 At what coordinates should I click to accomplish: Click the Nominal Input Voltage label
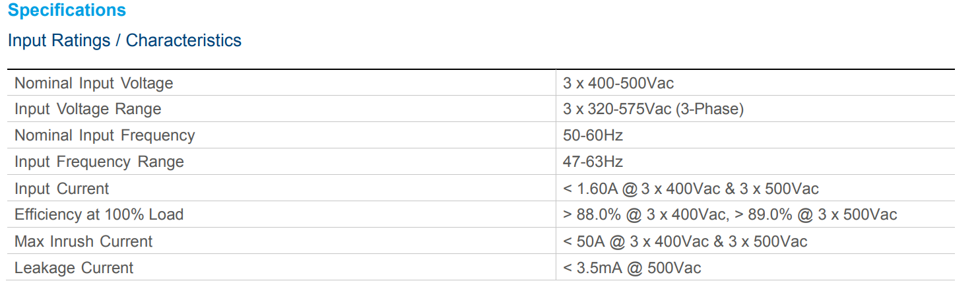[x=94, y=83]
